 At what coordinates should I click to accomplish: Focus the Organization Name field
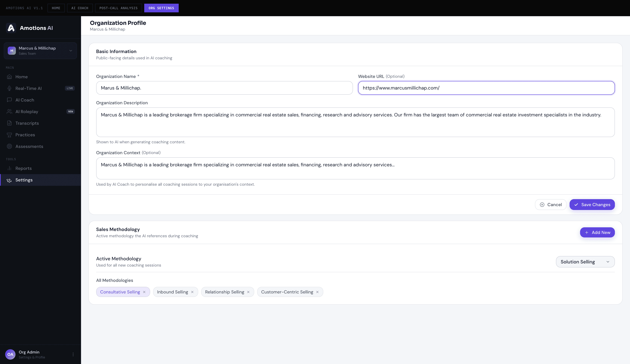[x=224, y=88]
